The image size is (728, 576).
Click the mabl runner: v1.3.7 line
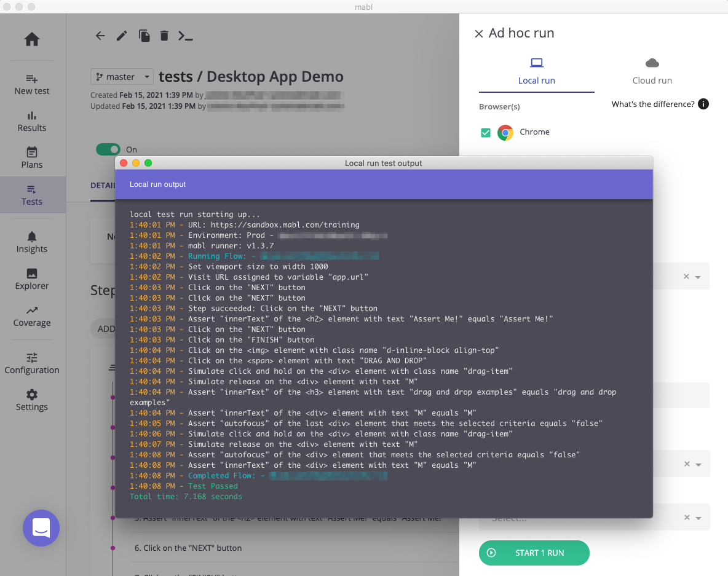pos(202,245)
